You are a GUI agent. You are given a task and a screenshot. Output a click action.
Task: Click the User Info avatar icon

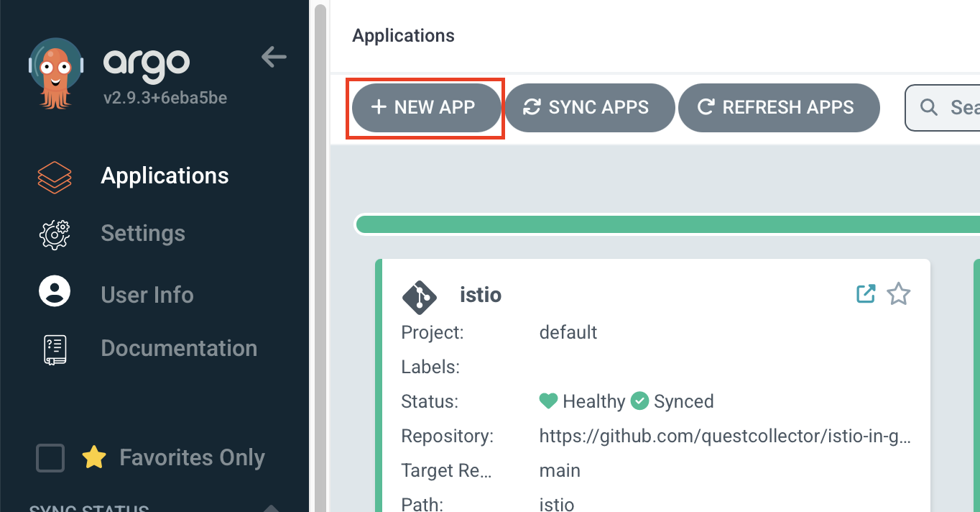(55, 292)
